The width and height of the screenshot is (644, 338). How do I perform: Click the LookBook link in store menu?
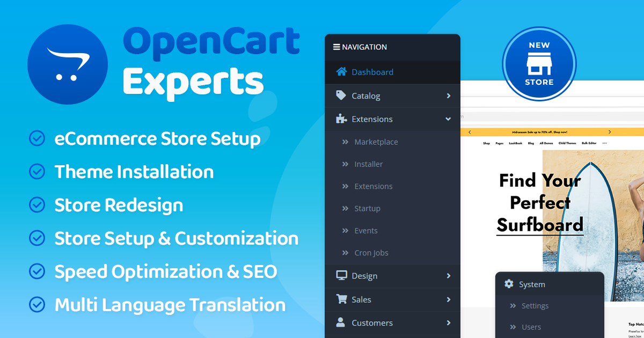pos(516,143)
